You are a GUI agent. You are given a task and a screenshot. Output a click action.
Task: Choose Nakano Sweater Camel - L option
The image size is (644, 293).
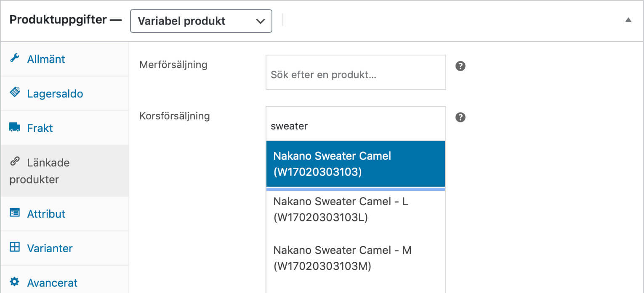(355, 209)
